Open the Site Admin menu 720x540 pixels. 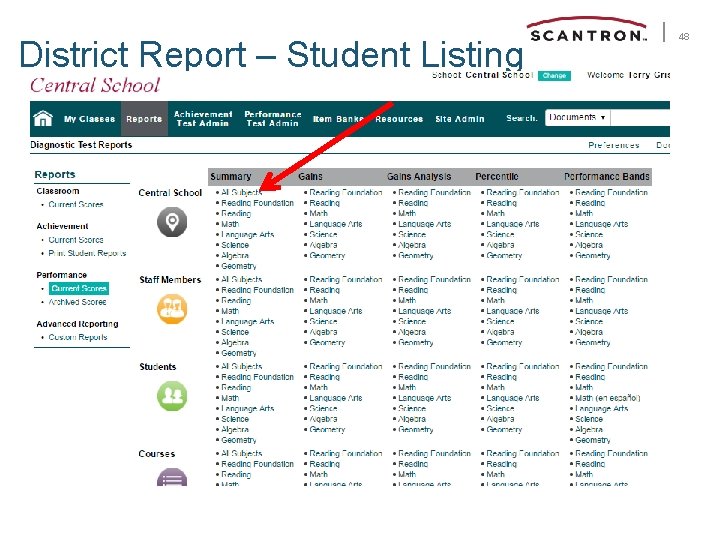click(460, 119)
